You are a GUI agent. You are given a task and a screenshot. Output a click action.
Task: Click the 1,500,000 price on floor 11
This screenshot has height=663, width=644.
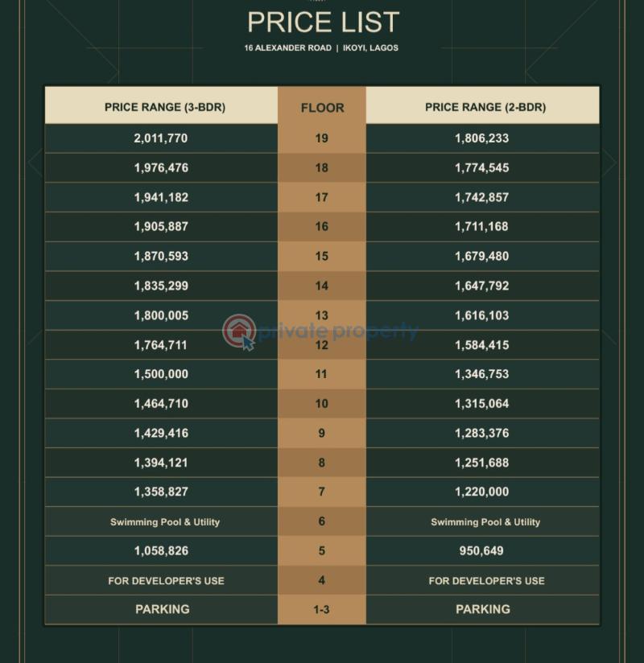click(x=161, y=374)
